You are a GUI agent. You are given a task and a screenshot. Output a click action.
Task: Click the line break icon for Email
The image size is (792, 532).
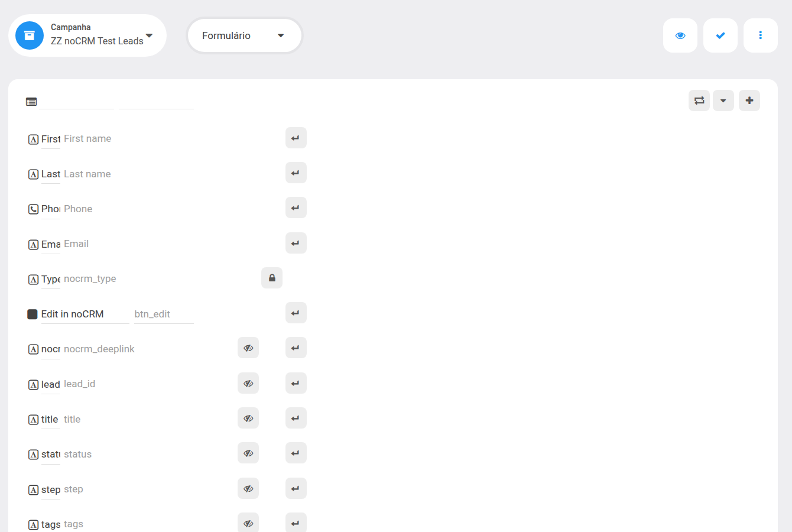[x=296, y=243]
